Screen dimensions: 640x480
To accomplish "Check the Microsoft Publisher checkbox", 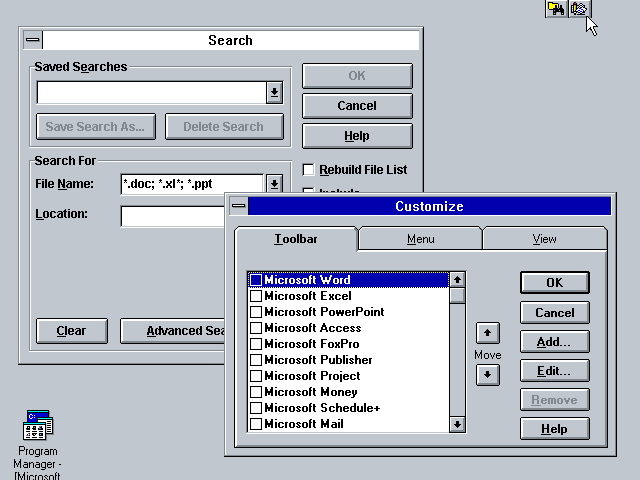I will pos(256,360).
